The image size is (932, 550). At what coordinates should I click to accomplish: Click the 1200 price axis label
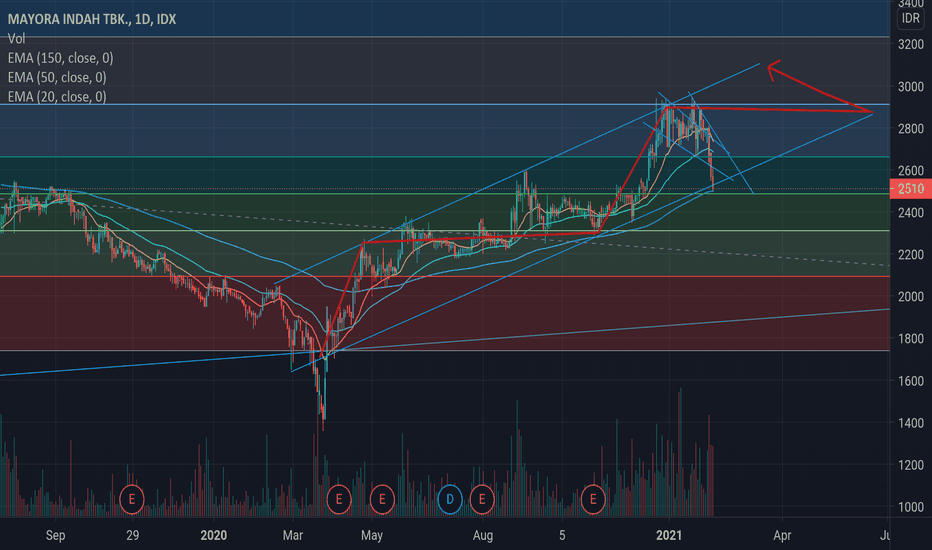(x=911, y=465)
